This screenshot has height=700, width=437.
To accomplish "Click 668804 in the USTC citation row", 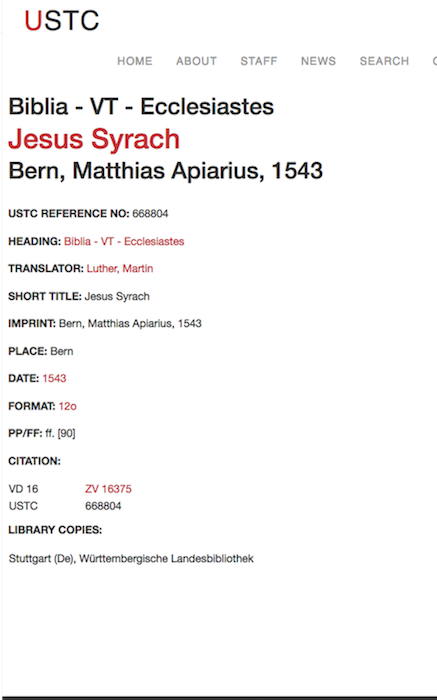I will (x=103, y=506).
